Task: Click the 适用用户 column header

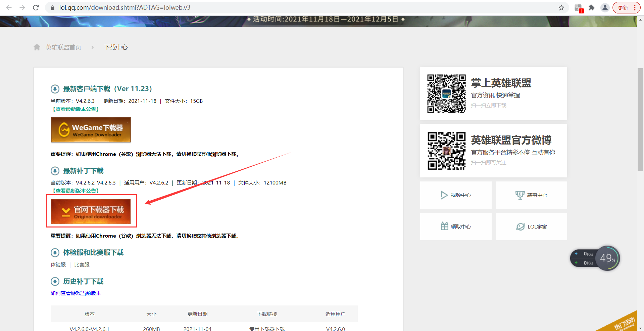Action: click(x=335, y=314)
